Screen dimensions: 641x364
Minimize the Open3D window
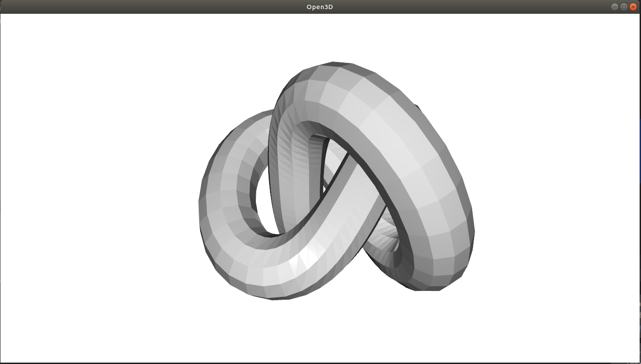click(x=615, y=7)
